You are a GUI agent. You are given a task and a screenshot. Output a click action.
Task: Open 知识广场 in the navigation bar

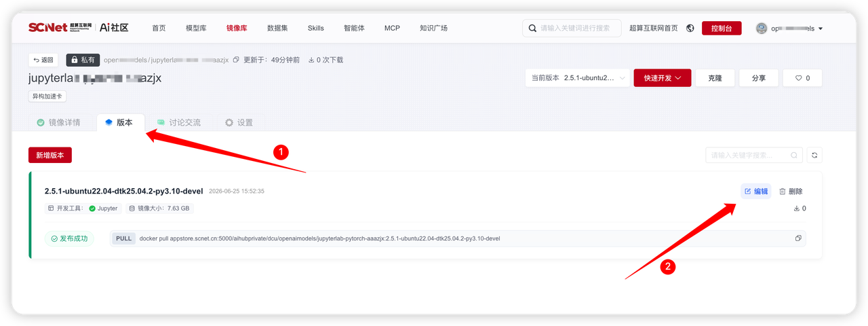[x=433, y=29]
